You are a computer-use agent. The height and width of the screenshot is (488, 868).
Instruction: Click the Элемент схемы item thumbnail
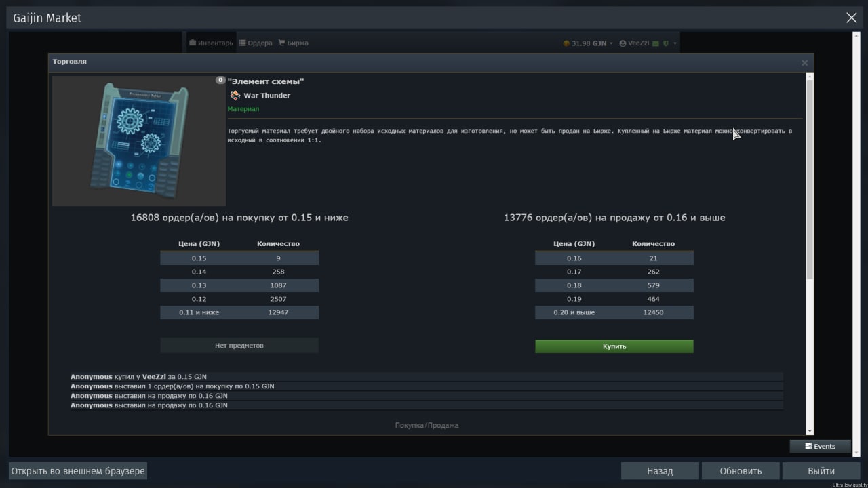click(139, 141)
